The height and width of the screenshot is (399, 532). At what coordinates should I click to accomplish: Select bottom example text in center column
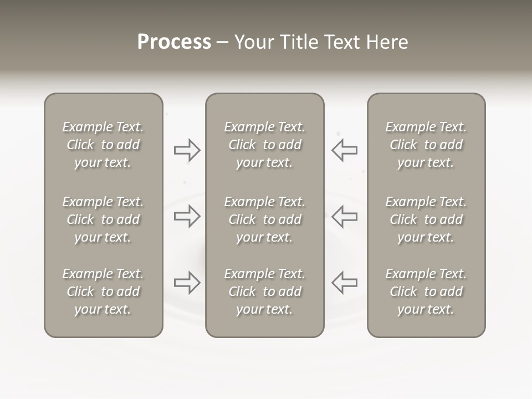[x=265, y=291]
